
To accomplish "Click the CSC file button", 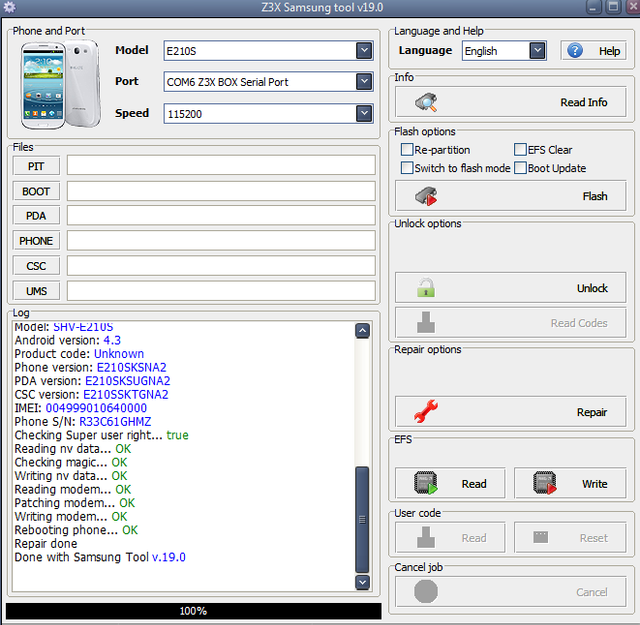I will 36,266.
